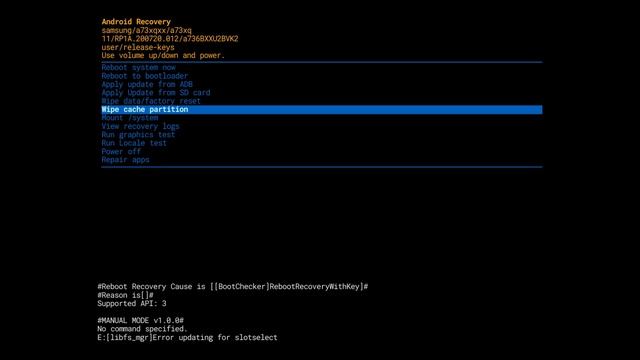Click 'E:[libfs_mgr]Error updating for slotselect' line
This screenshot has width=640, height=360.
click(x=187, y=338)
